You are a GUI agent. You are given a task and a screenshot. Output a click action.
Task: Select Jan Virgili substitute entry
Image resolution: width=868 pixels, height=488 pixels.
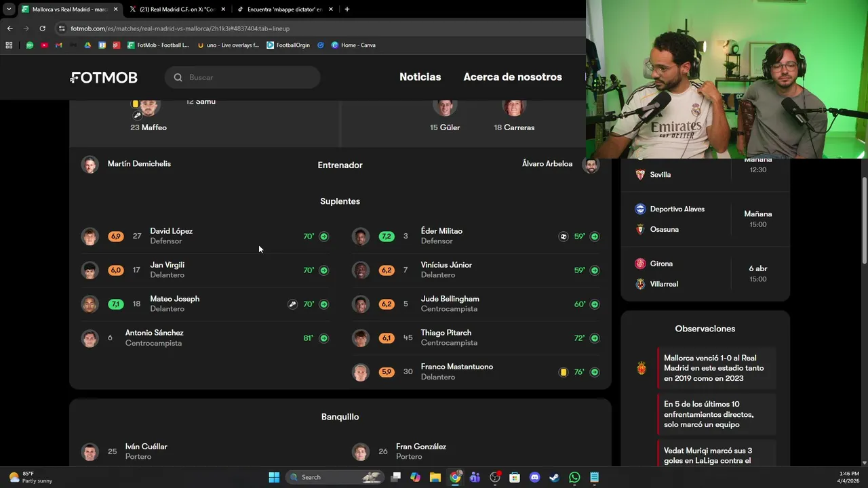click(205, 270)
